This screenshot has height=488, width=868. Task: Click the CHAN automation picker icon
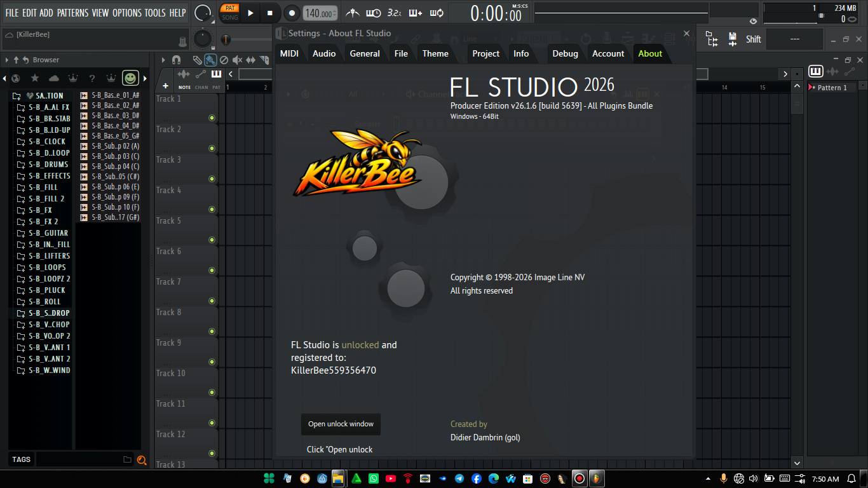(201, 75)
